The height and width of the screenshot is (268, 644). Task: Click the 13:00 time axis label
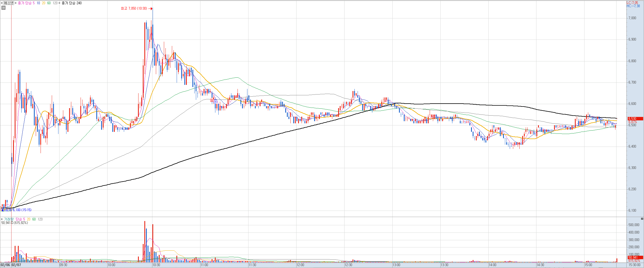click(x=397, y=265)
